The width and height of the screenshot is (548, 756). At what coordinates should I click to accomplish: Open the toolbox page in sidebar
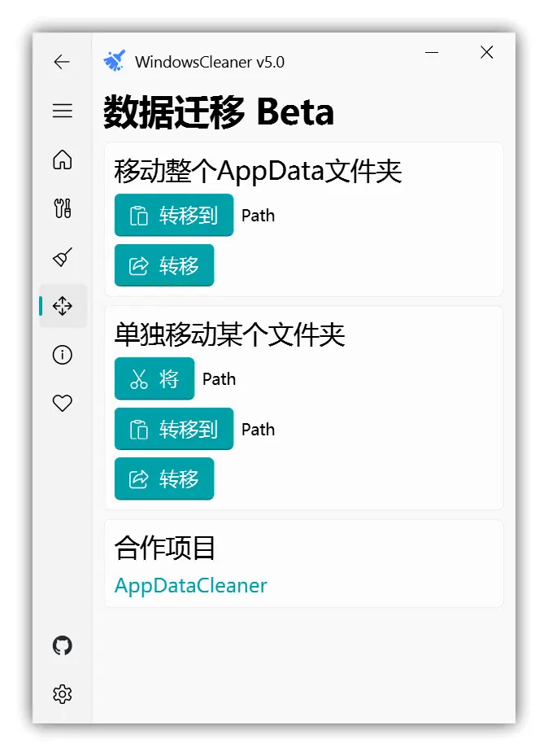(62, 208)
